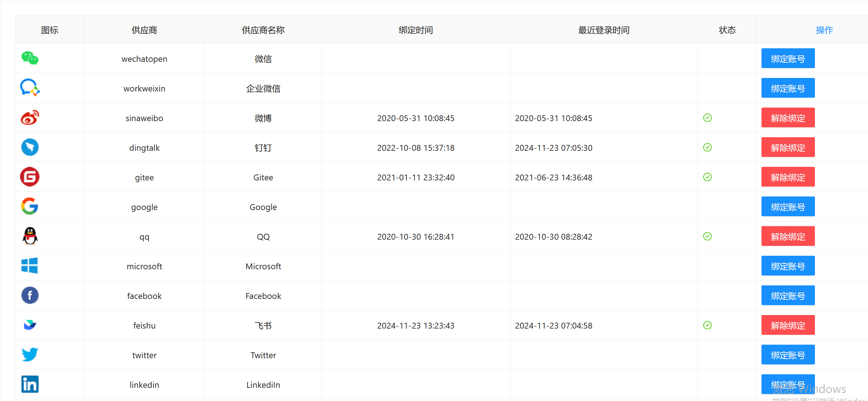Click the LinkedIn logo icon

(x=30, y=384)
